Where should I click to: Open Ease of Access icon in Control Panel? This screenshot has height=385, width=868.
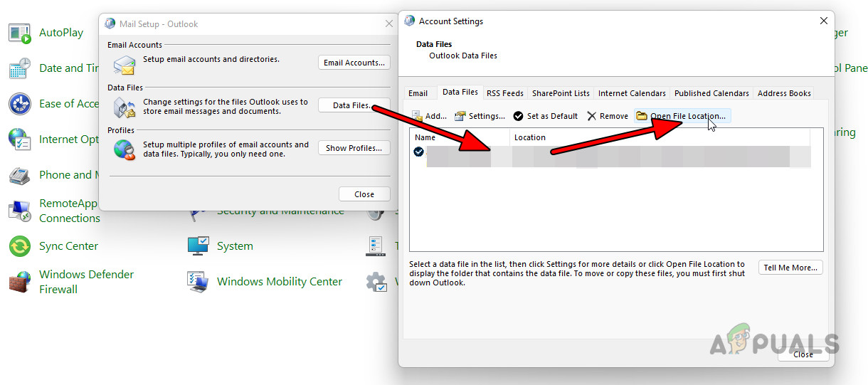(x=19, y=104)
